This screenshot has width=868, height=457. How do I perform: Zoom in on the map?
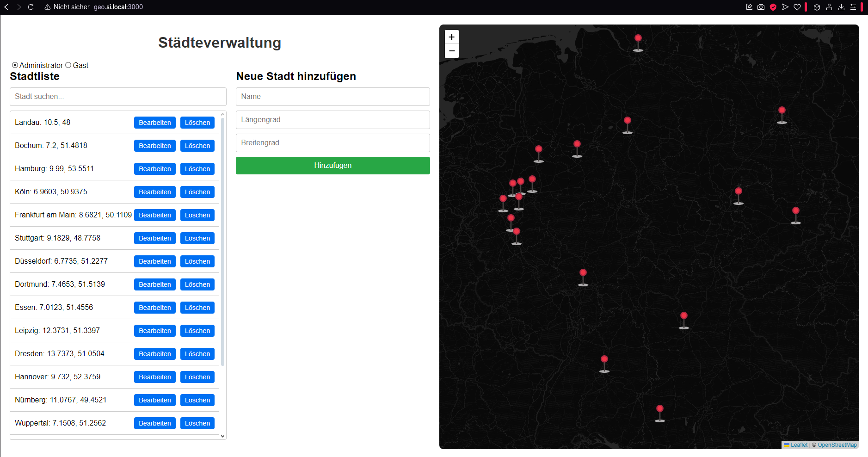[x=451, y=37]
